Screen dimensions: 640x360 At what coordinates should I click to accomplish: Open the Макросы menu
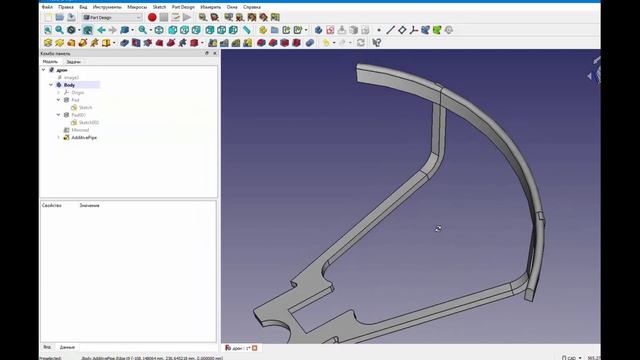coord(137,7)
